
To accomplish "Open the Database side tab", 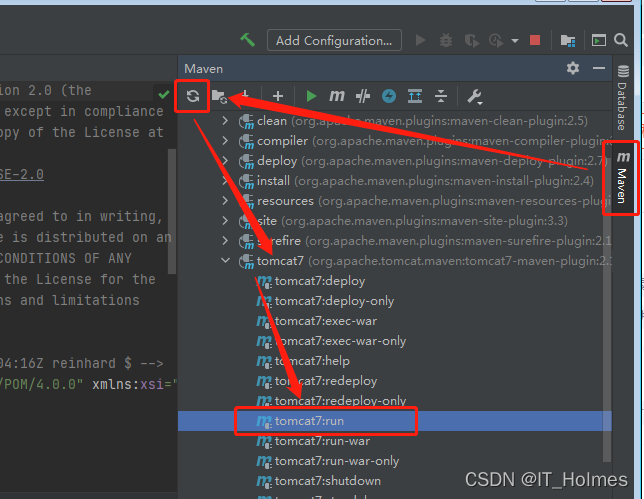I will [x=623, y=97].
